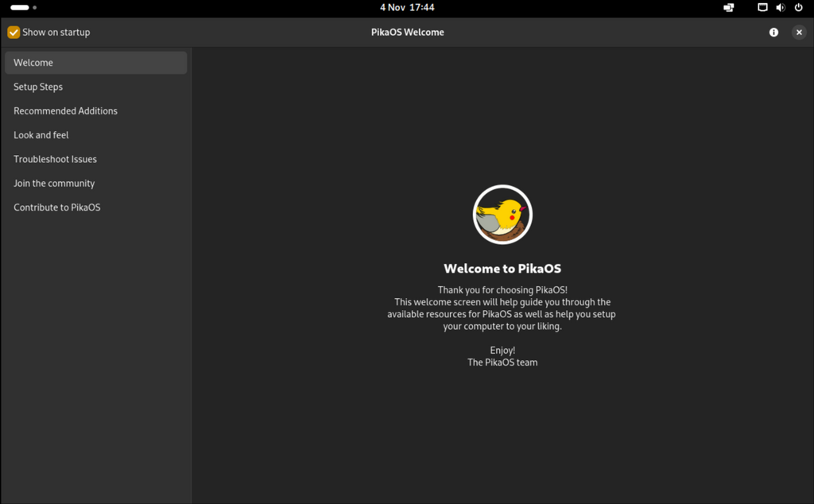Open the Activities workspace indicator
814x504 pixels.
[23, 7]
